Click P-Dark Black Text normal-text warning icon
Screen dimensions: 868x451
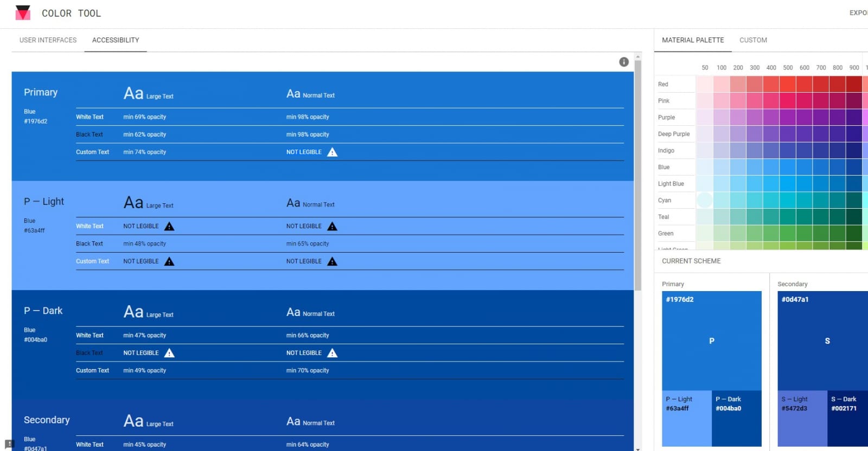333,353
